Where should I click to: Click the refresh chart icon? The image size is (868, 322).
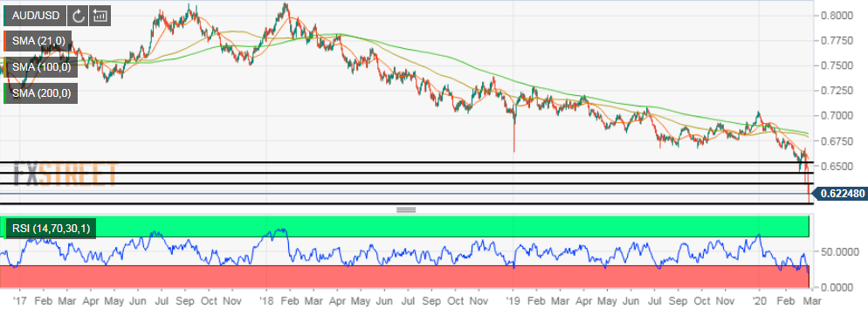[x=78, y=16]
